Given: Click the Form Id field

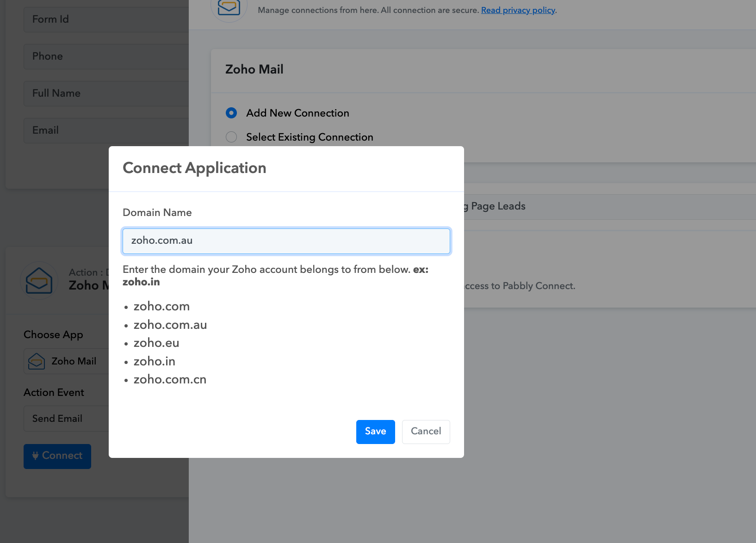Looking at the screenshot, I should coord(106,19).
